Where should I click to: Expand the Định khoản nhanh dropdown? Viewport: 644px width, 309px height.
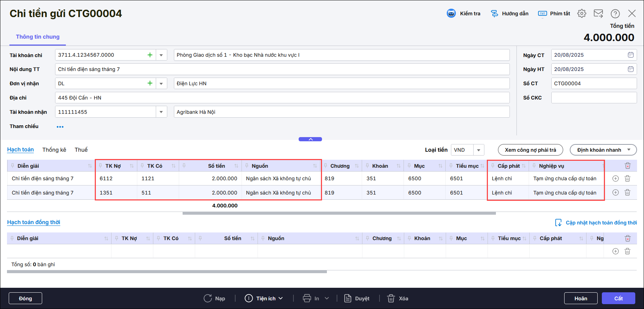pos(629,150)
